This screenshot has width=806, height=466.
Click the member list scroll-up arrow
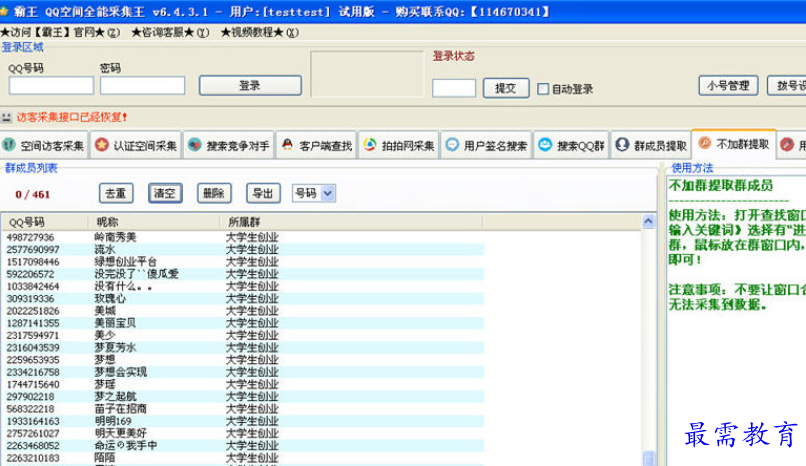[x=648, y=221]
